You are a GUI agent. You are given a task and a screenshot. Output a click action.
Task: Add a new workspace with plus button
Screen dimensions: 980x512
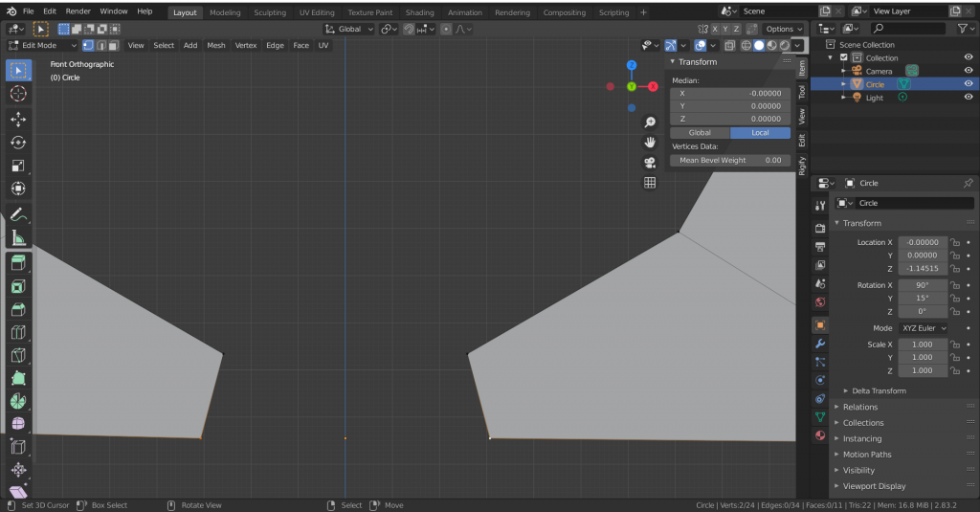tap(643, 12)
